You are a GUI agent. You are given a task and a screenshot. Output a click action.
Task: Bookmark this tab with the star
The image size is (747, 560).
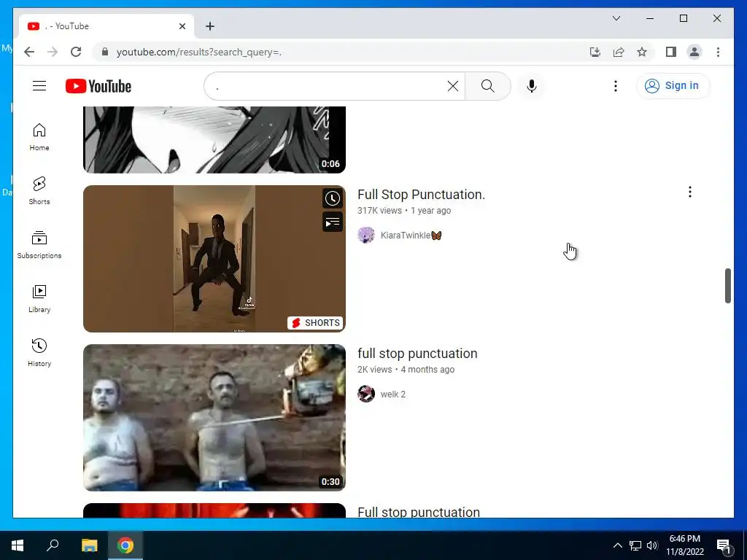point(642,52)
